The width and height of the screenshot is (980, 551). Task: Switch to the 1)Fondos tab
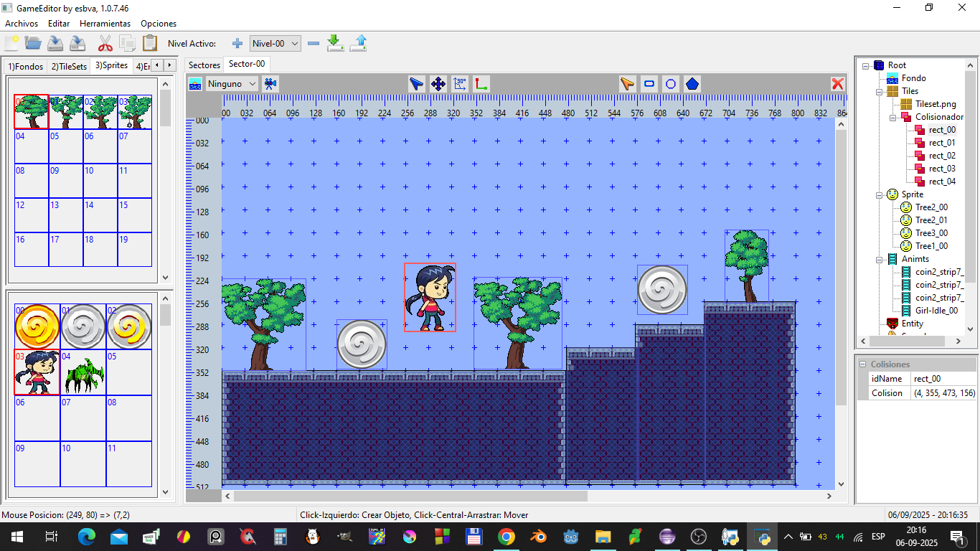(x=26, y=66)
